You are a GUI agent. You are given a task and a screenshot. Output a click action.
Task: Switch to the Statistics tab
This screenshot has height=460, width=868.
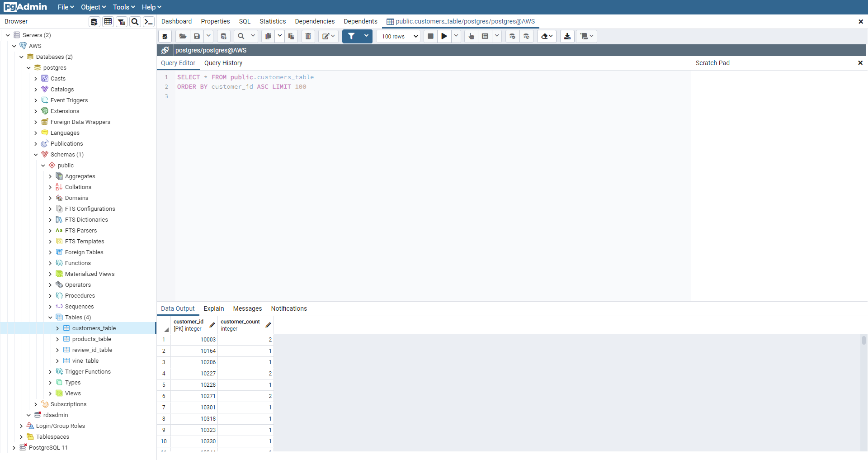click(273, 21)
